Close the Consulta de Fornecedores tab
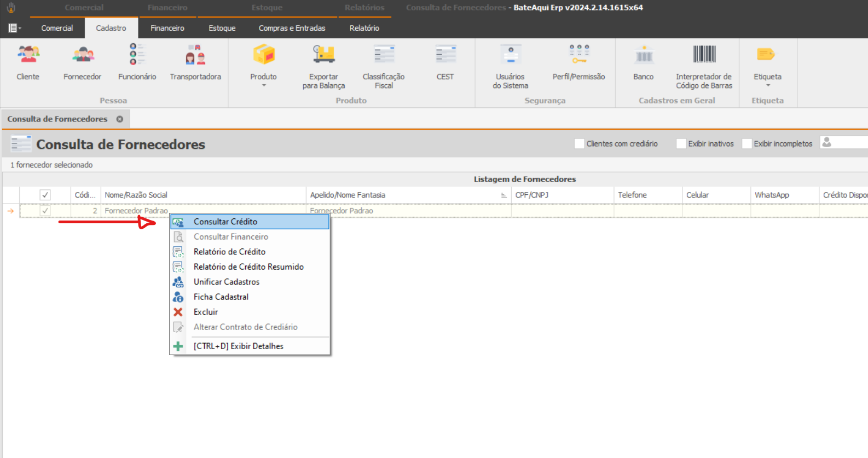The height and width of the screenshot is (458, 868). (119, 119)
